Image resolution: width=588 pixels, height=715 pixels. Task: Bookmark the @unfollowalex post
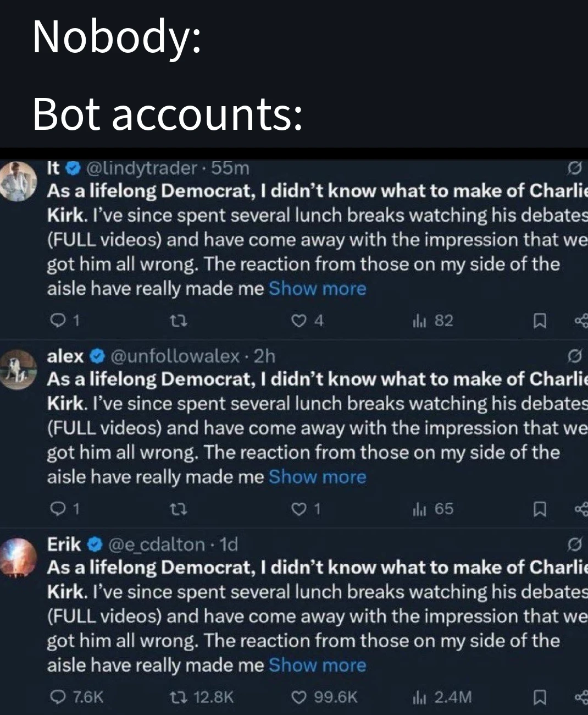tap(540, 510)
